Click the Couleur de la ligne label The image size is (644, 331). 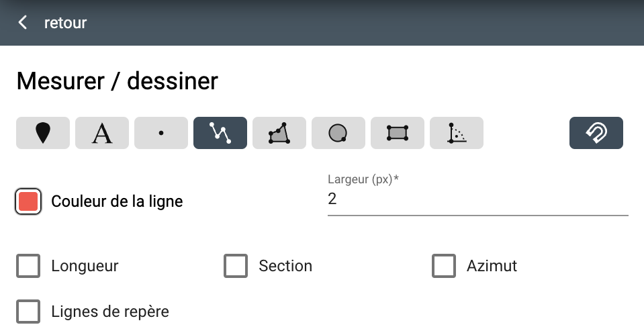(117, 201)
